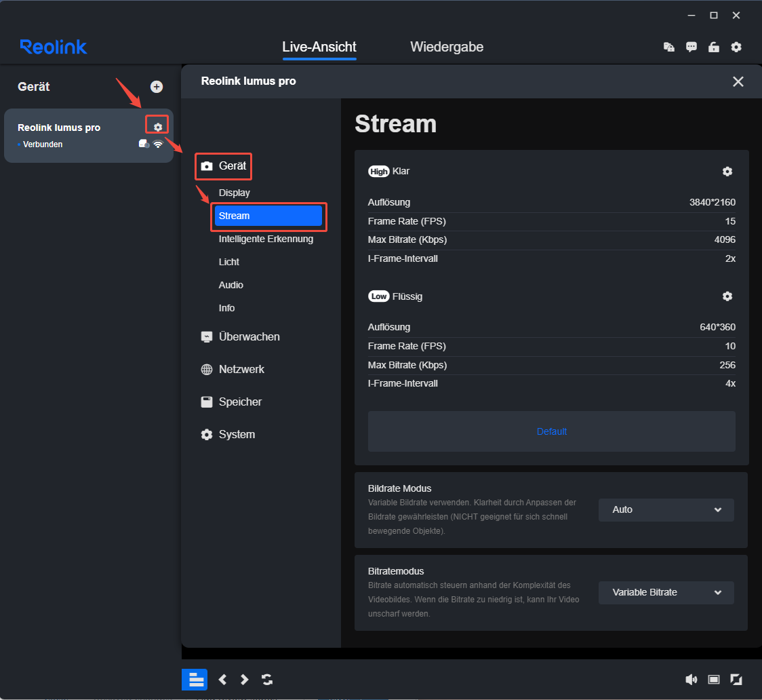
Task: Toggle the device list layout icon
Action: (x=195, y=680)
